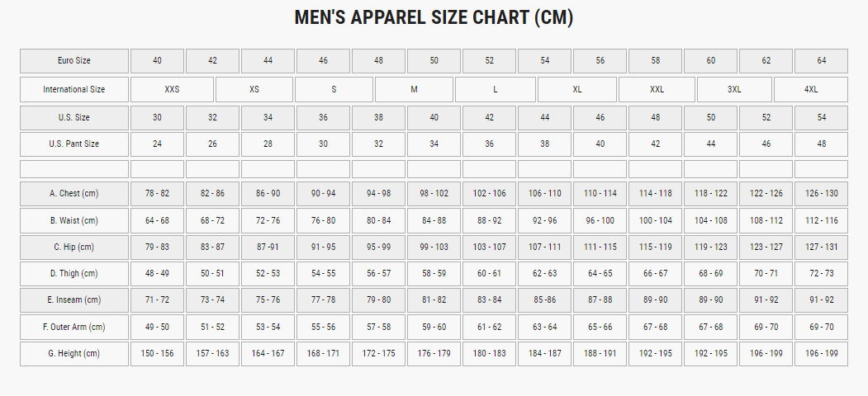The width and height of the screenshot is (868, 396).
Task: Select the Euro Size 64 cell
Action: (821, 61)
